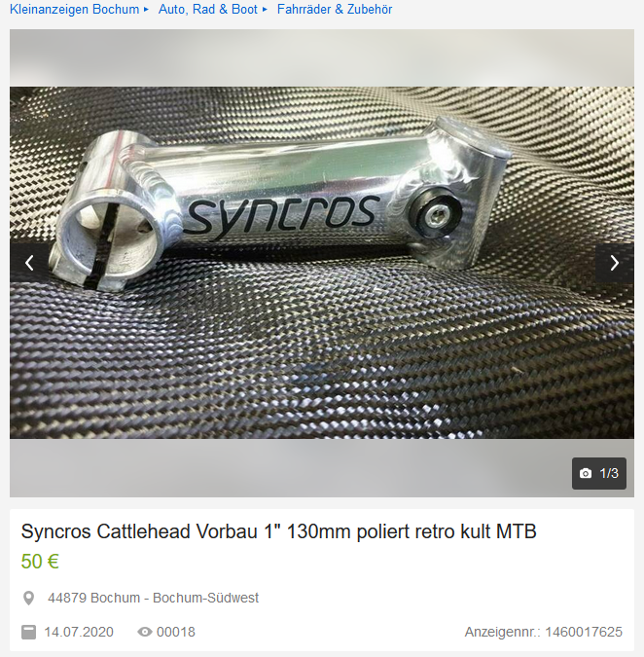
Task: Click the arrow after Auto, Rad & Boot
Action: pyautogui.click(x=265, y=9)
